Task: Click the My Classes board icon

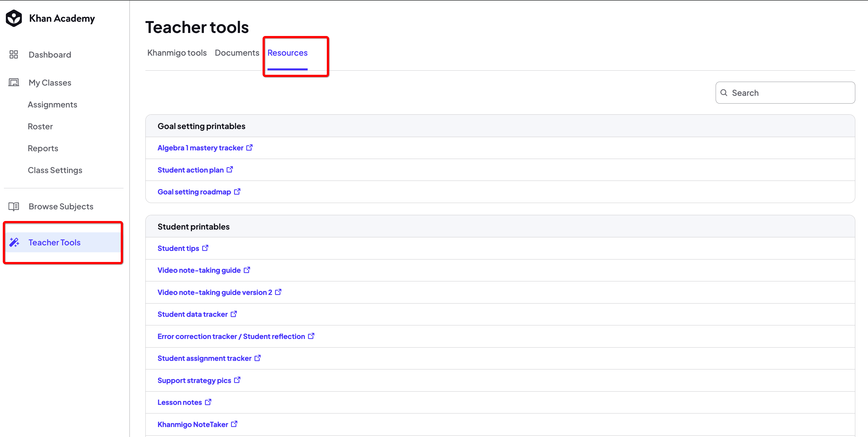Action: point(14,83)
